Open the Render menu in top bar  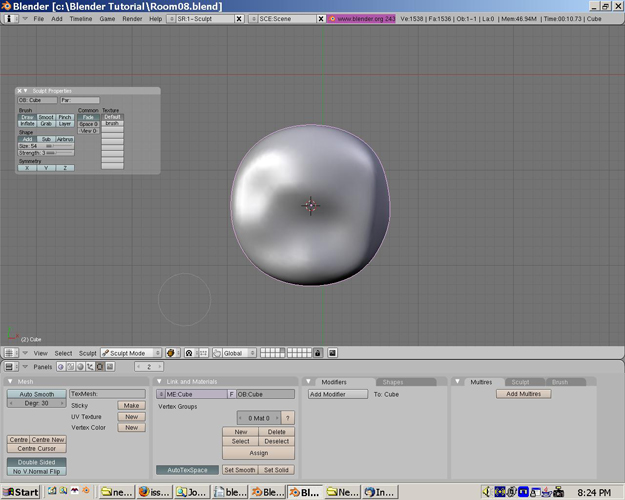132,19
